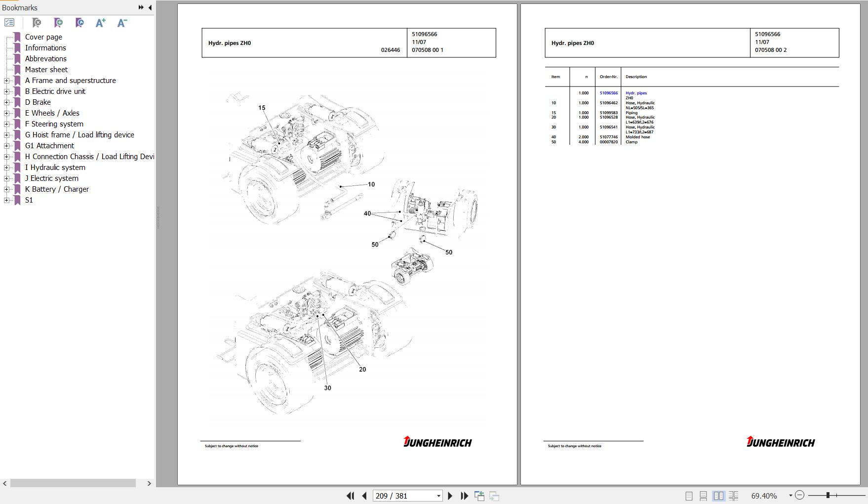868x504 pixels.
Task: Open the bookmark options checklist icon
Action: [x=9, y=23]
